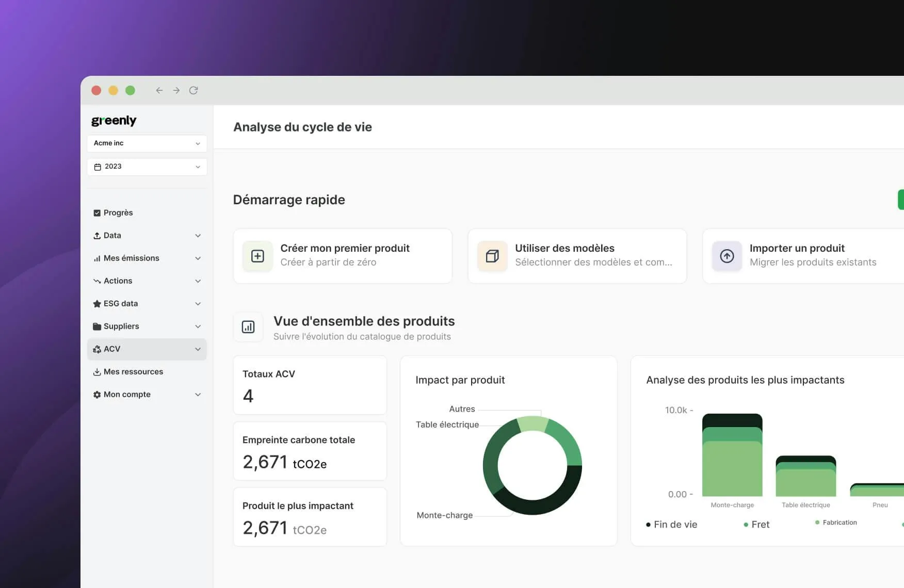Expand the Suppliers chevron

coord(198,326)
